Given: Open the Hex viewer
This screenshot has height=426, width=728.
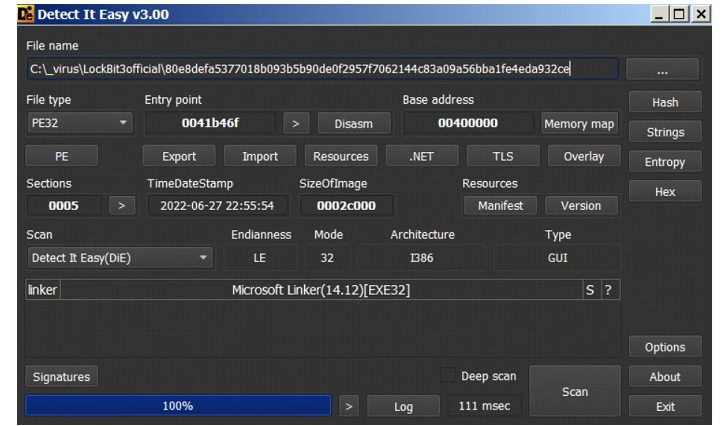Looking at the screenshot, I should [x=665, y=192].
